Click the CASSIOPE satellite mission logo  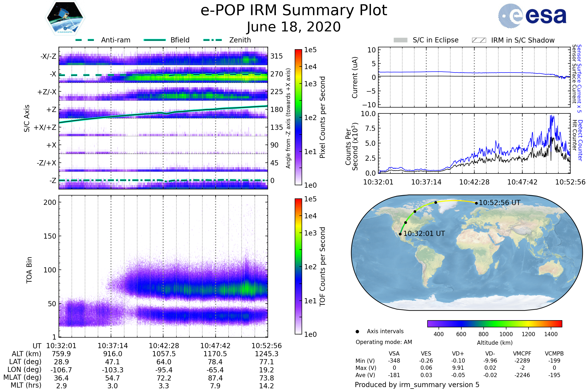tap(65, 18)
